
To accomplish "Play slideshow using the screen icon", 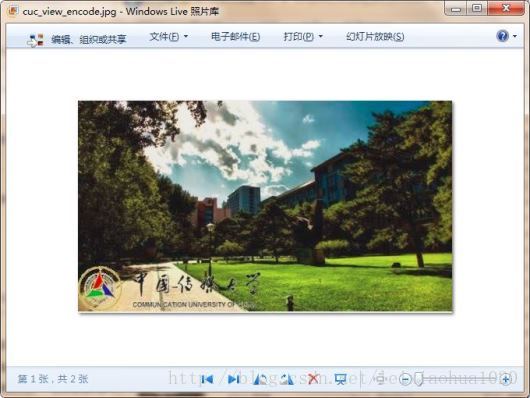I will [340, 379].
